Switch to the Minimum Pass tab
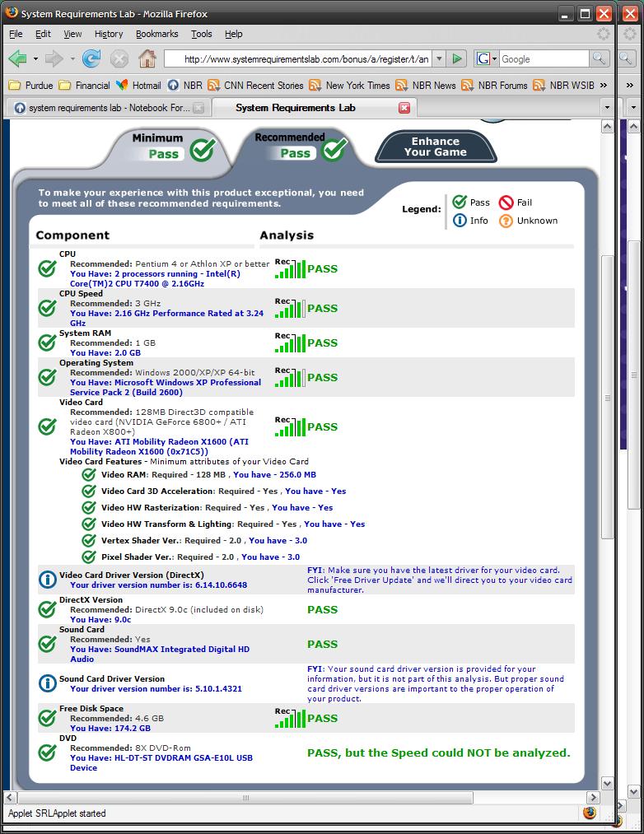 pos(171,147)
